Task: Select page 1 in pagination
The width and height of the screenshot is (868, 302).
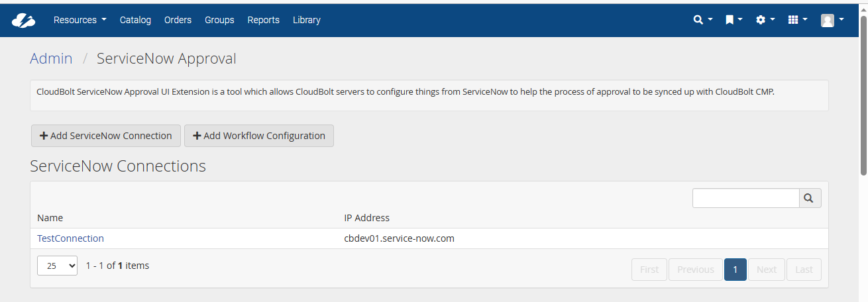Action: pyautogui.click(x=735, y=270)
